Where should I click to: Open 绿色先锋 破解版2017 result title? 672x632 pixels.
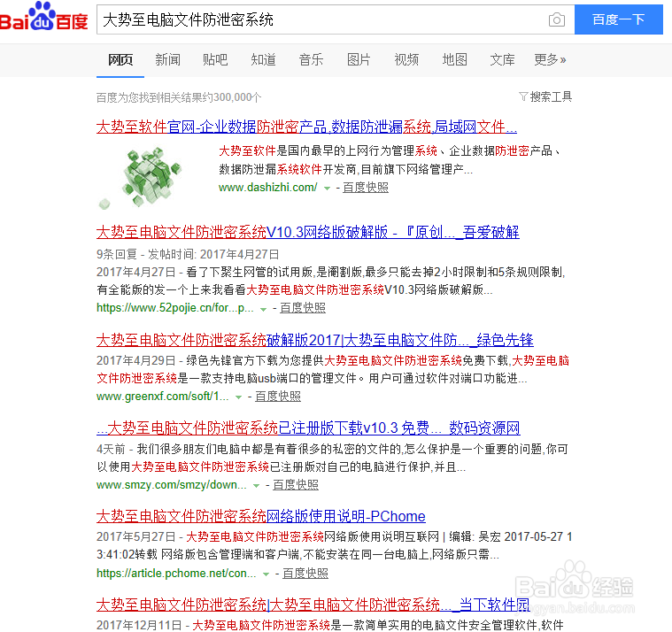(315, 340)
